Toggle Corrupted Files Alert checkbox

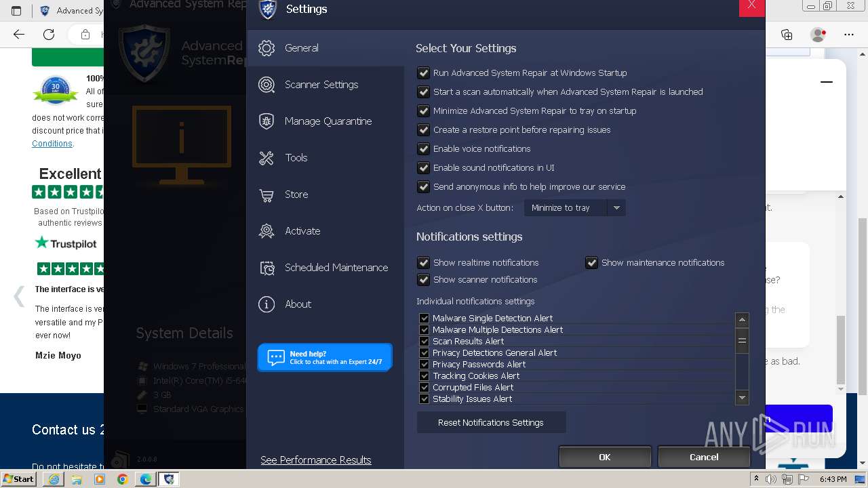click(424, 387)
